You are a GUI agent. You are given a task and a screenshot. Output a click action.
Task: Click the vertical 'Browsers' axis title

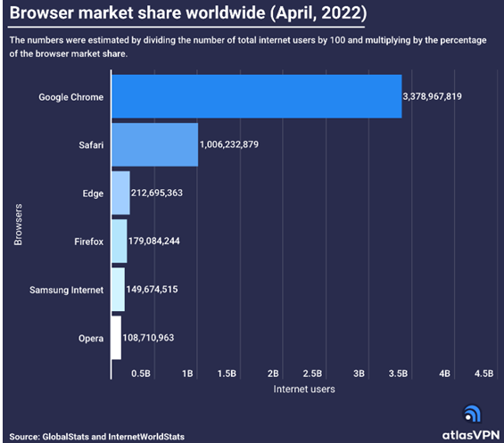(x=19, y=225)
